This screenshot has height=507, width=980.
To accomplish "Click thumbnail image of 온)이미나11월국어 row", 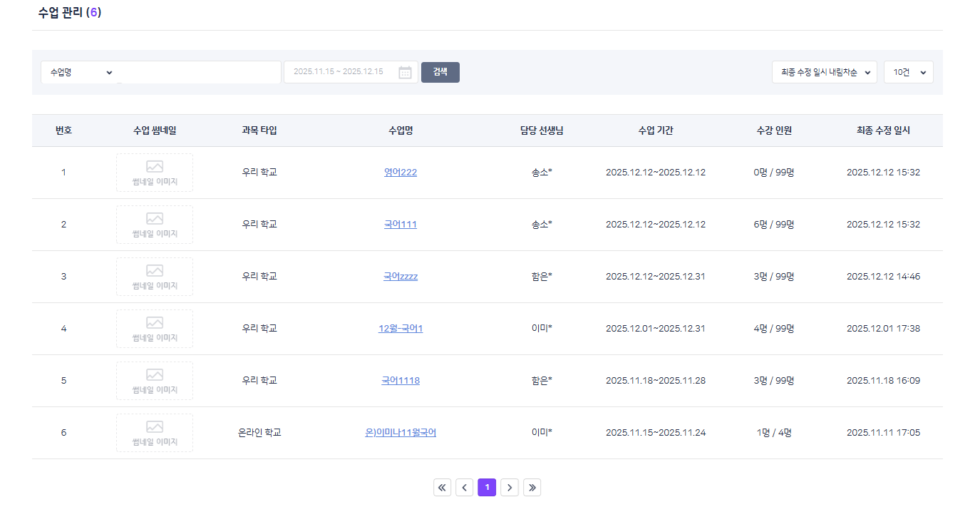I will point(155,433).
